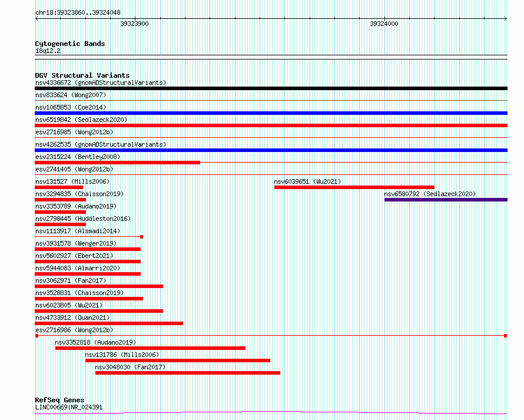Select end marker of nsv1113917 Alsmadi2014 line

coord(142,237)
